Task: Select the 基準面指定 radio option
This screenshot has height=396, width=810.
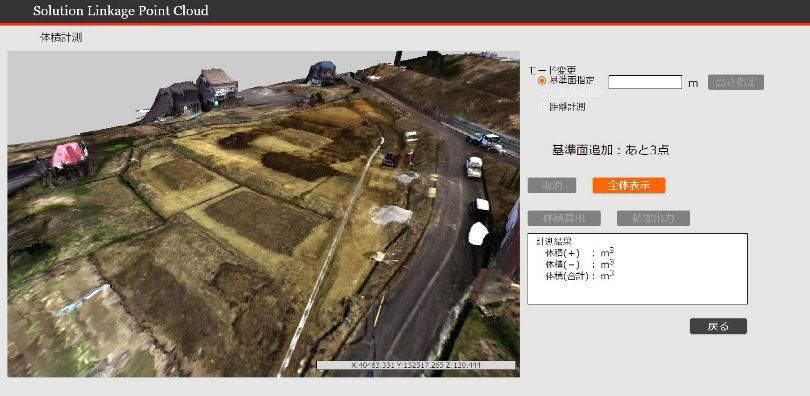Action: [542, 81]
